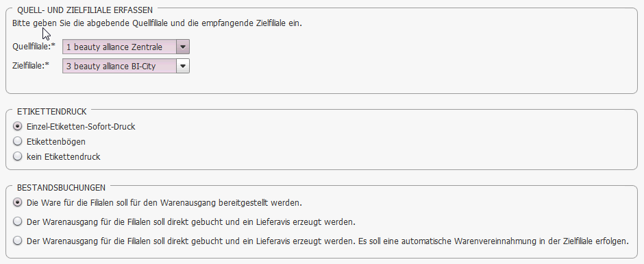
Task: Click the 'Einzel-Etiketten-Sofort-Druck' label text
Action: point(81,127)
